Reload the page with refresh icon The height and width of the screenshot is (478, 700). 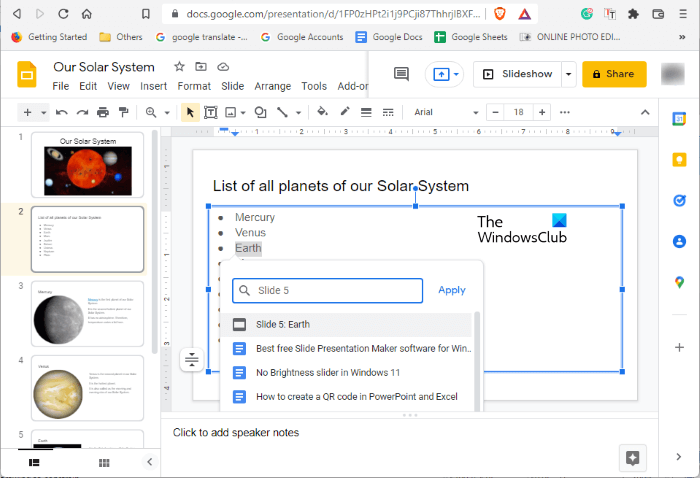click(63, 14)
